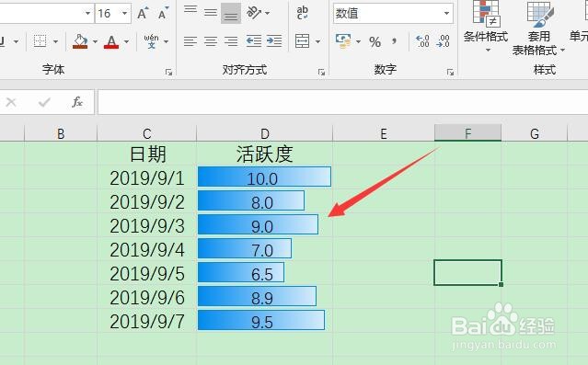The height and width of the screenshot is (365, 588).
Task: Select the cell with date 2019/9/4
Action: point(147,249)
